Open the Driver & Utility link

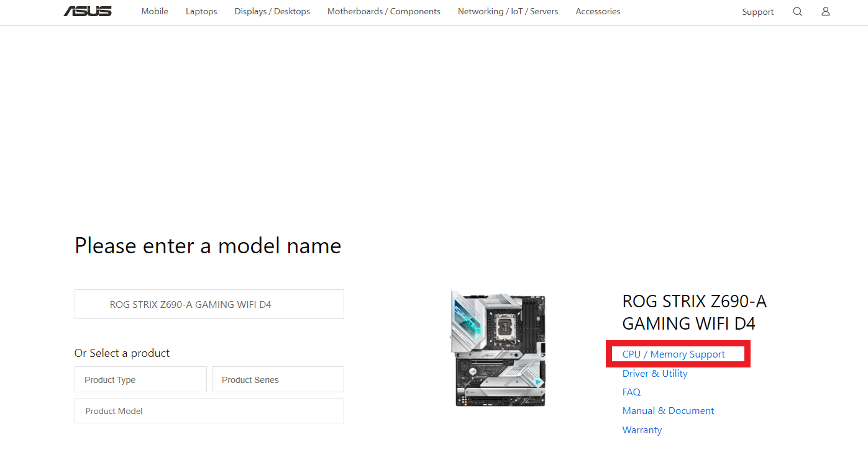coord(655,373)
